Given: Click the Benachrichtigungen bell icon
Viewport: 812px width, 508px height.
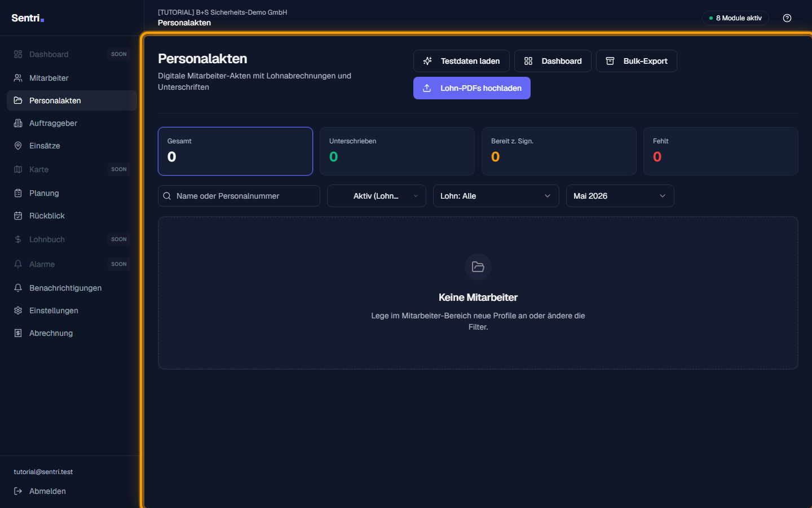Looking at the screenshot, I should click(x=18, y=288).
